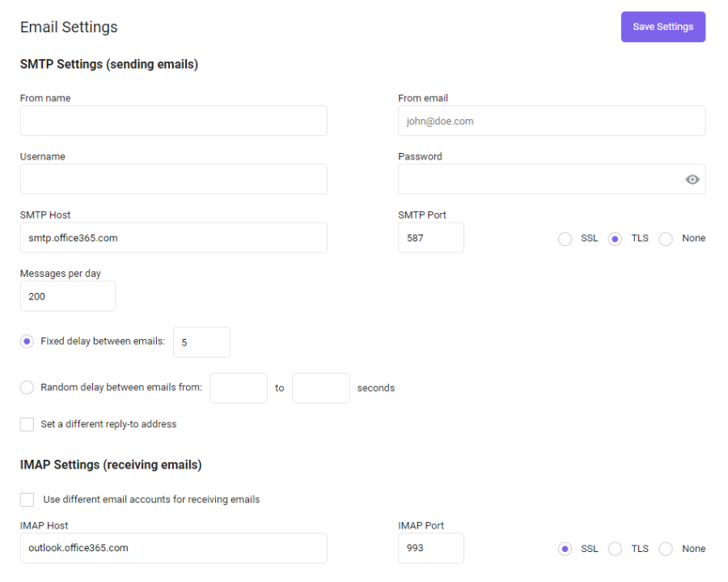Image resolution: width=728 pixels, height=582 pixels.
Task: Click the IMAP Host field
Action: [x=174, y=548]
